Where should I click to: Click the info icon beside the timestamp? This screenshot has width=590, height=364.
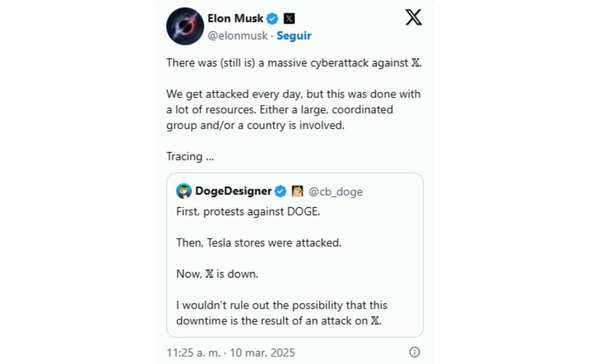pyautogui.click(x=414, y=352)
